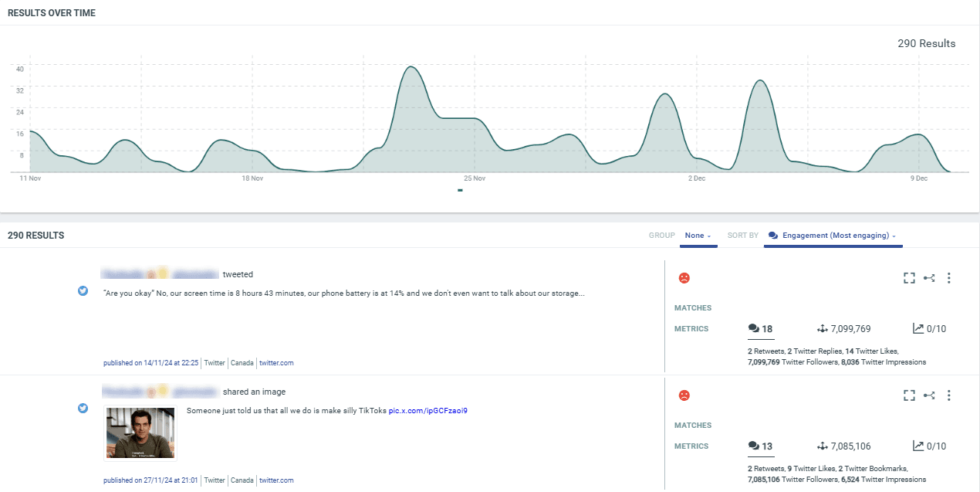
Task: Click the replies bubble icon showing 18
Action: (x=754, y=328)
